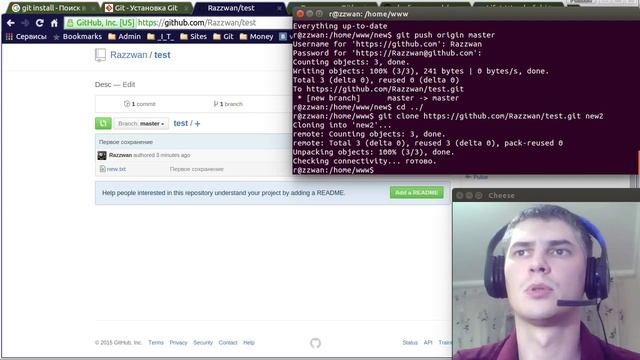The width and height of the screenshot is (640, 360).
Task: Open the Sites bookmarks folder
Action: pyautogui.click(x=193, y=37)
